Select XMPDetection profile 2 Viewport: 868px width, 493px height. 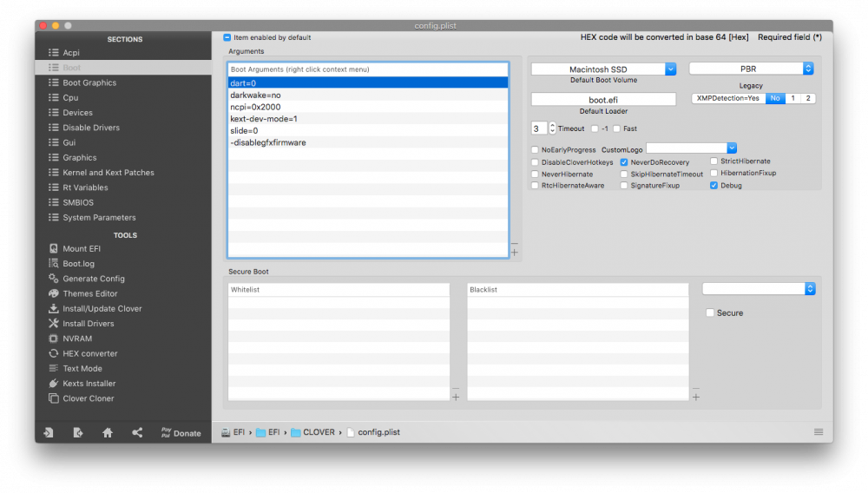pos(808,98)
